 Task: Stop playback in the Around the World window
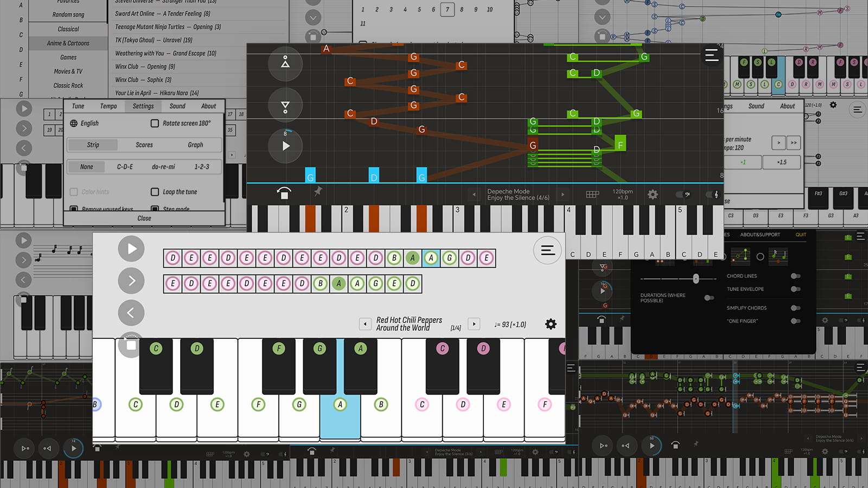click(131, 345)
